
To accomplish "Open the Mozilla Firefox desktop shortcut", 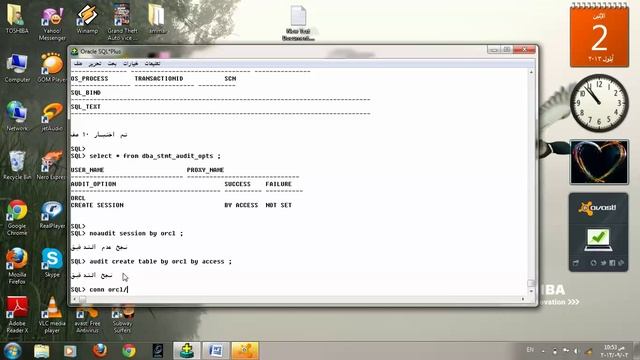I will [x=17, y=266].
